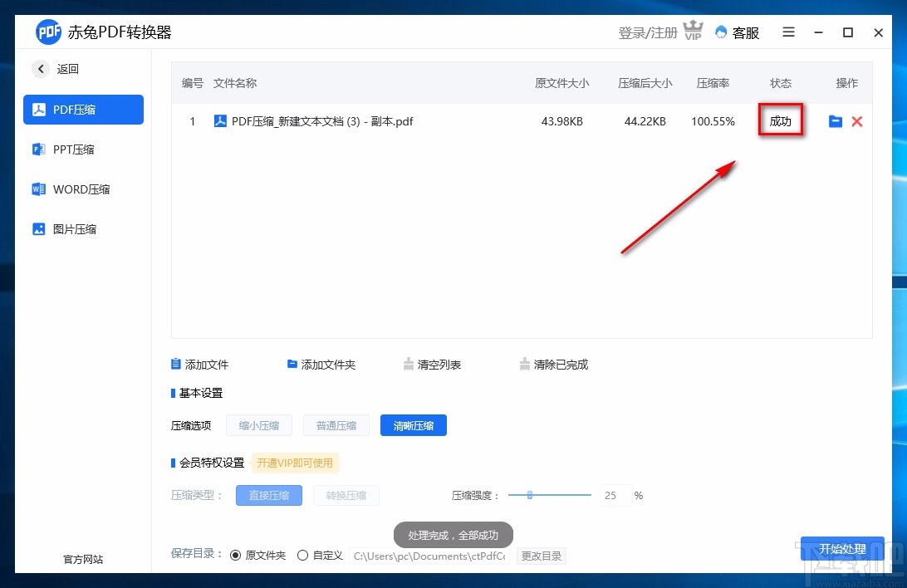The height and width of the screenshot is (588, 907).
Task: Open the WORD压缩 tool
Action: (x=83, y=189)
